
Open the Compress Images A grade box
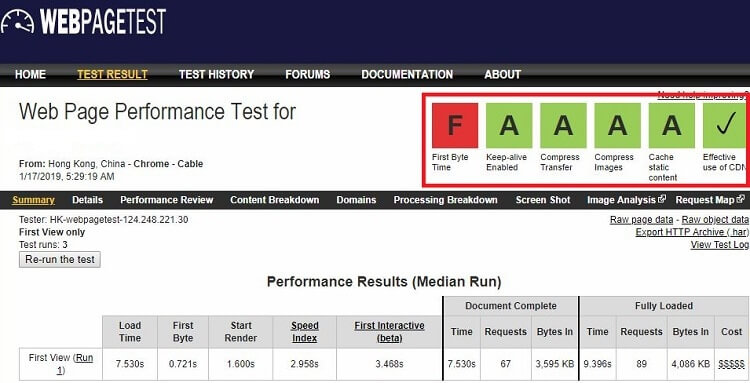(618, 125)
